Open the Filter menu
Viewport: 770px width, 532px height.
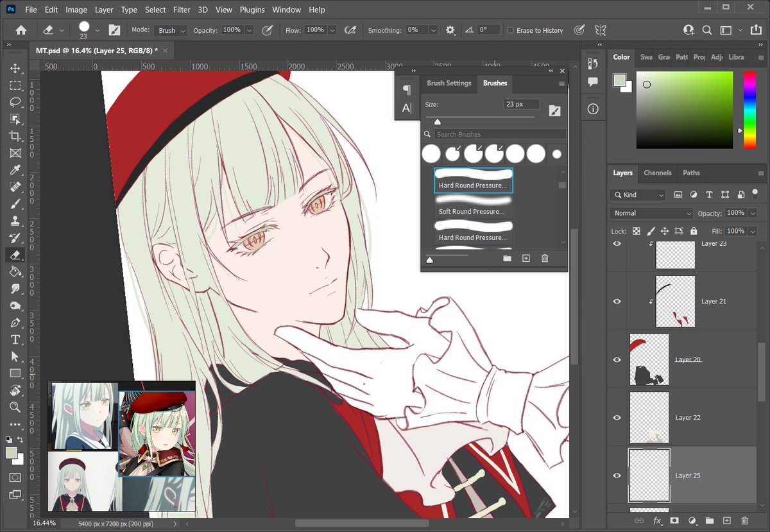click(x=182, y=10)
